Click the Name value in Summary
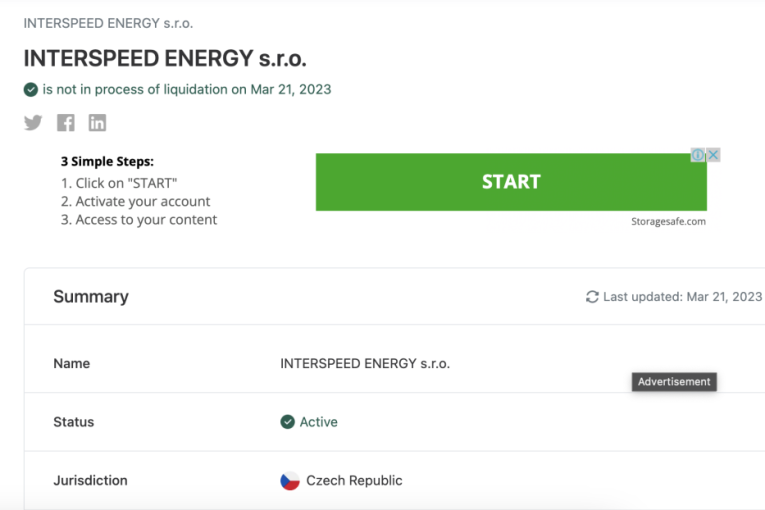 point(365,364)
